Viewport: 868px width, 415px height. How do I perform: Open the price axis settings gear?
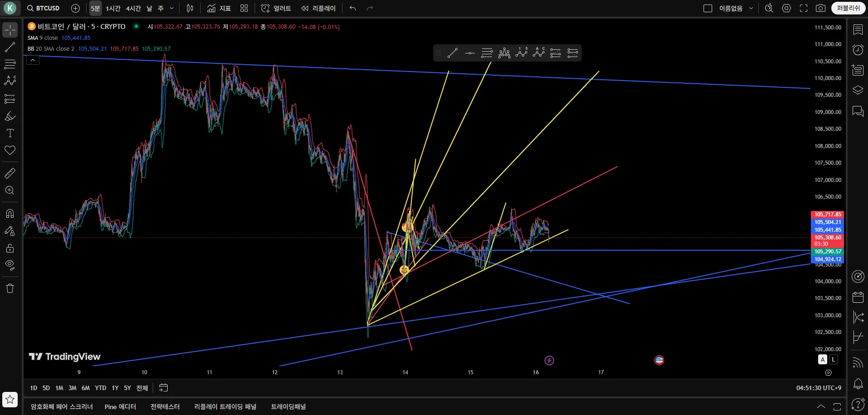pos(828,373)
